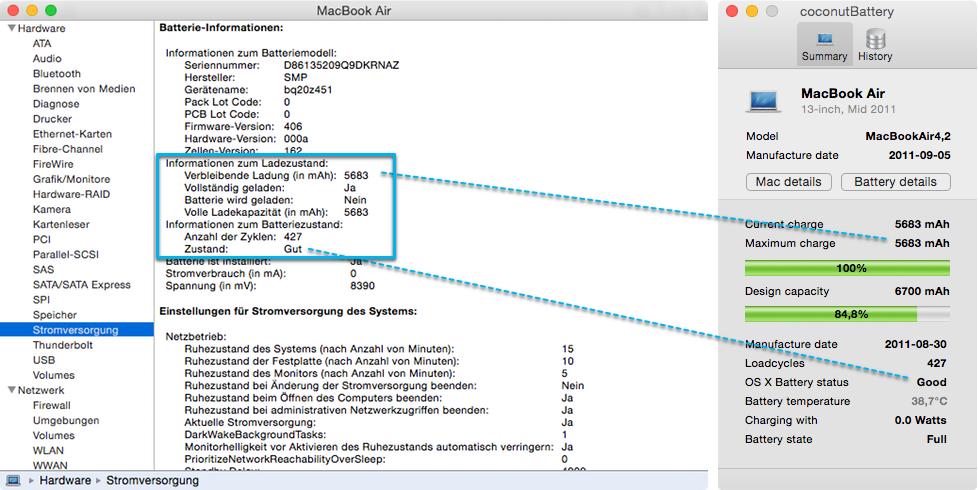Image resolution: width=978 pixels, height=490 pixels.
Task: Select Brennen von Medien in sidebar
Action: point(84,89)
